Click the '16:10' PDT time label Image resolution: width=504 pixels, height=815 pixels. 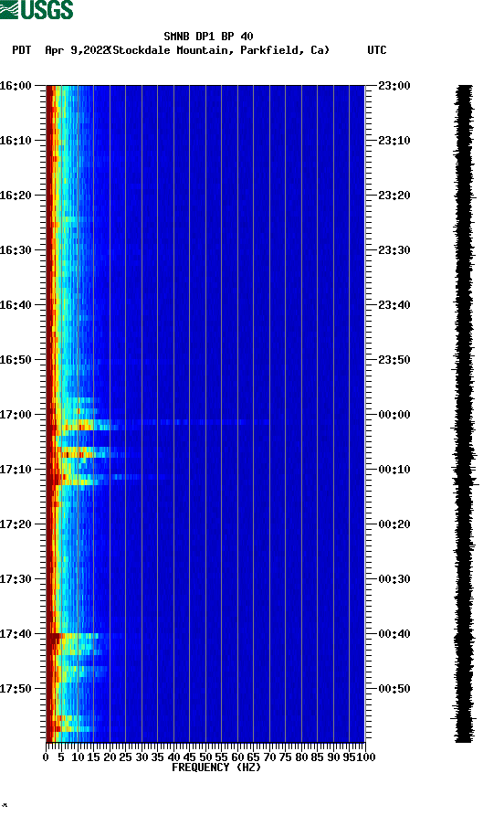click(16, 141)
